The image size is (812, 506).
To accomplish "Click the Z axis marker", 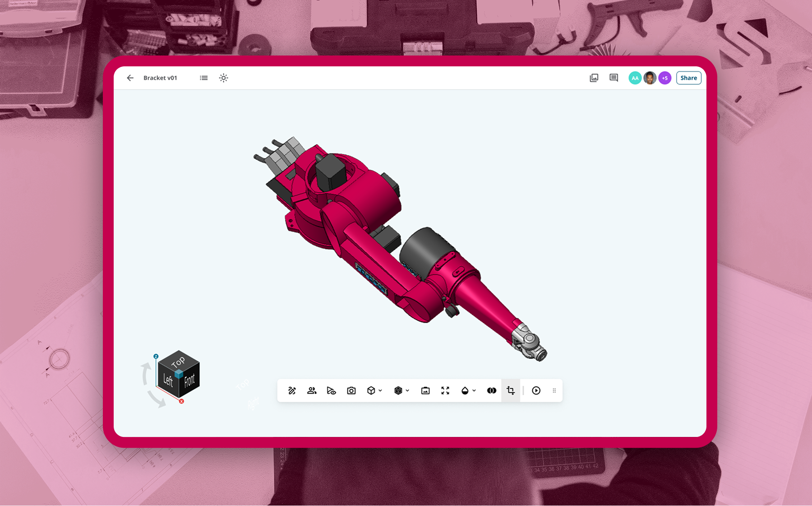I will coord(156,357).
